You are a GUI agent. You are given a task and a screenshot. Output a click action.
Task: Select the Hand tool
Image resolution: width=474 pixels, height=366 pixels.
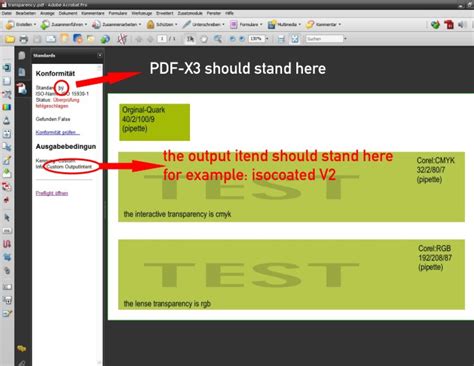coord(204,39)
